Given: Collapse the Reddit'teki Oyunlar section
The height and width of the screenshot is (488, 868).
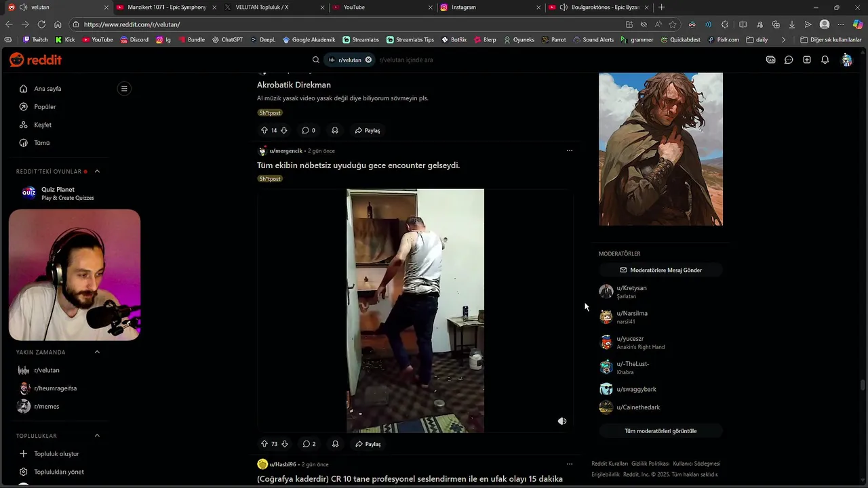Looking at the screenshot, I should pyautogui.click(x=97, y=171).
